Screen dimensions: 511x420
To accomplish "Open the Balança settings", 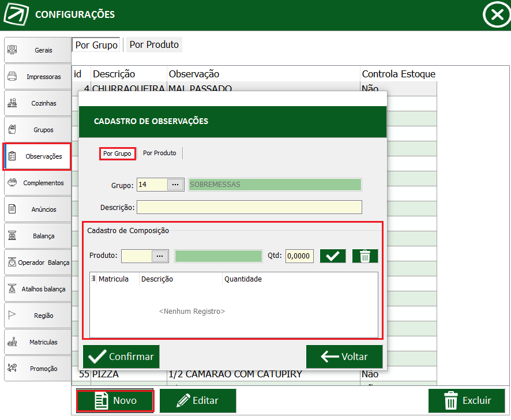I will (x=38, y=236).
